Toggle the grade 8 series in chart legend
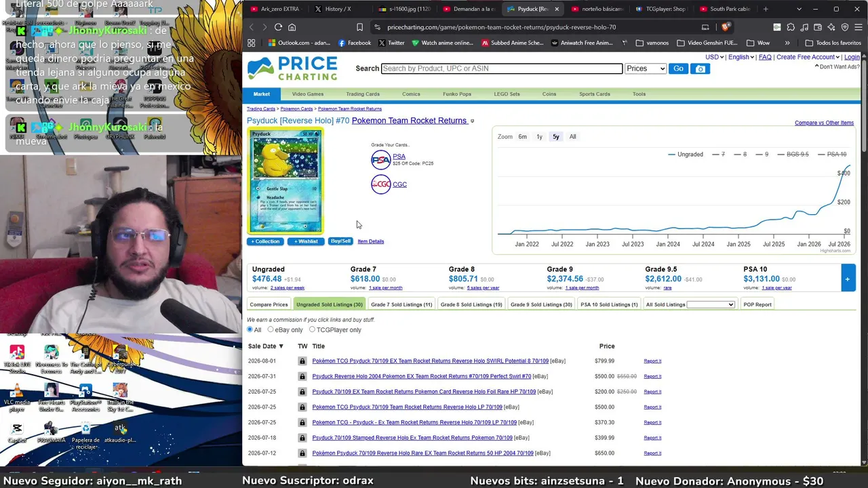The height and width of the screenshot is (488, 868). pos(741,155)
